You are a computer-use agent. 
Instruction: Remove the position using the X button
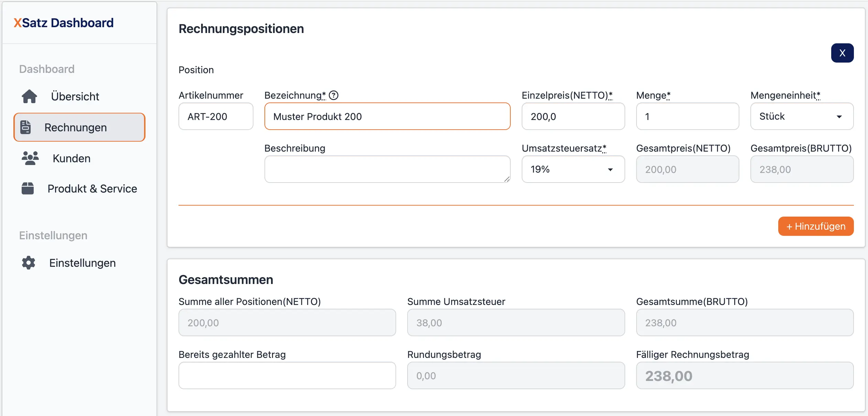[842, 53]
